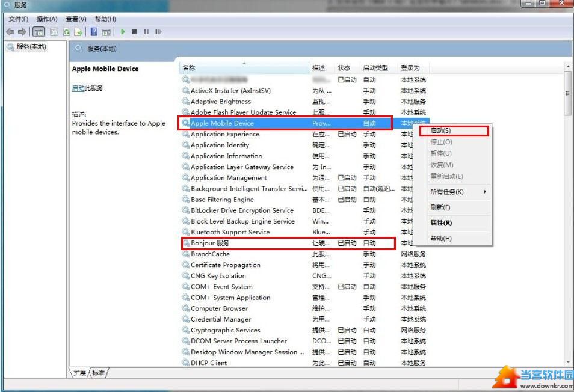Viewport: 574px width, 392px height.
Task: Stop the service with the square toolbar icon
Action: [x=134, y=32]
